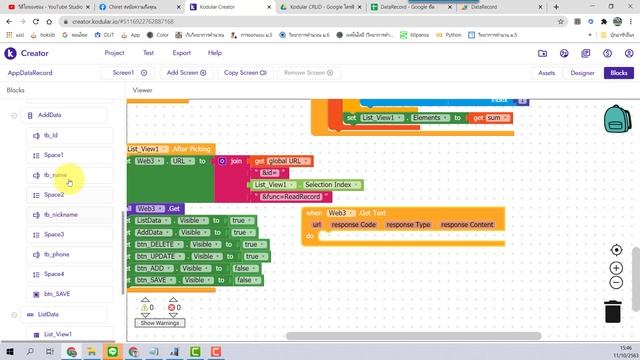Select tb_id in blocks tree

tap(69, 136)
